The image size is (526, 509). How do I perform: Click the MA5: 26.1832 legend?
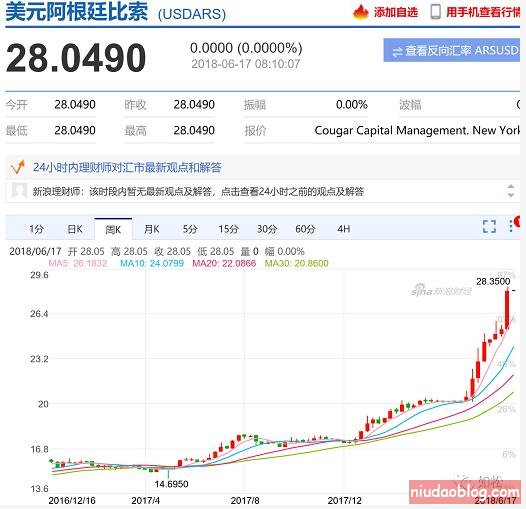[x=78, y=263]
